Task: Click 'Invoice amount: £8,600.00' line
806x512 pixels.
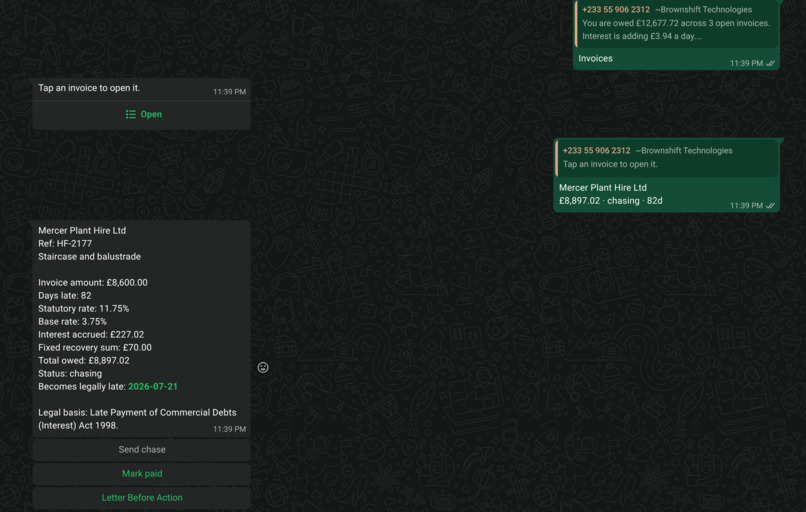Action: [93, 283]
